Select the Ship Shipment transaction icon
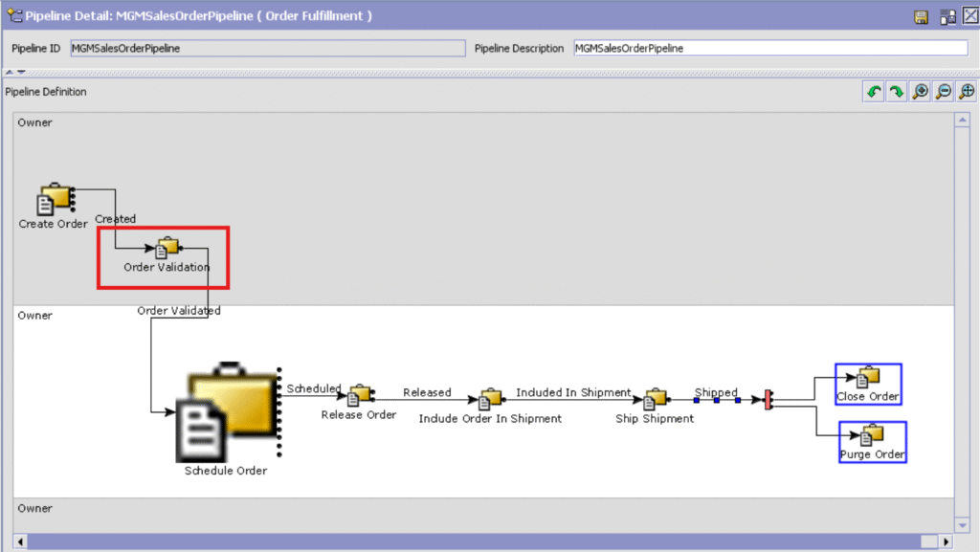980x552 pixels. click(656, 398)
